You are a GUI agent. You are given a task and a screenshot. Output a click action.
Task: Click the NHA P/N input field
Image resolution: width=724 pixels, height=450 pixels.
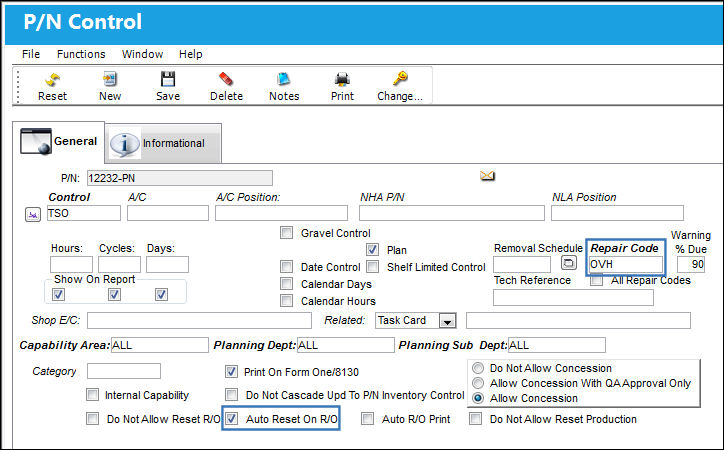(x=452, y=213)
